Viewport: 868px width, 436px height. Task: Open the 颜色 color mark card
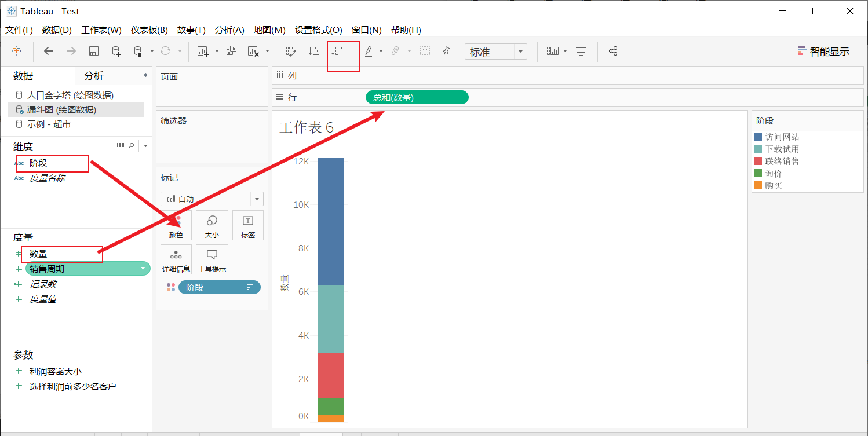[x=176, y=225]
